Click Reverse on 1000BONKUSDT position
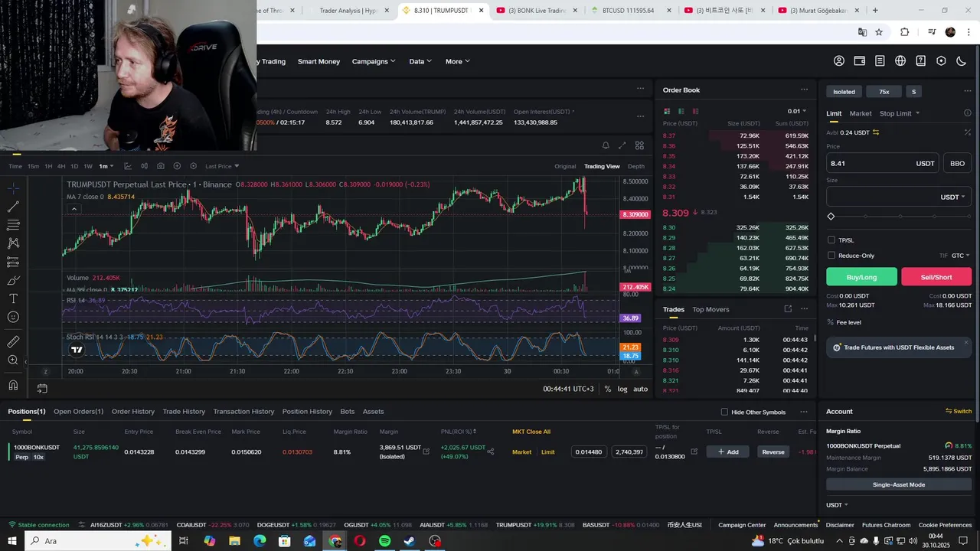 coord(773,452)
